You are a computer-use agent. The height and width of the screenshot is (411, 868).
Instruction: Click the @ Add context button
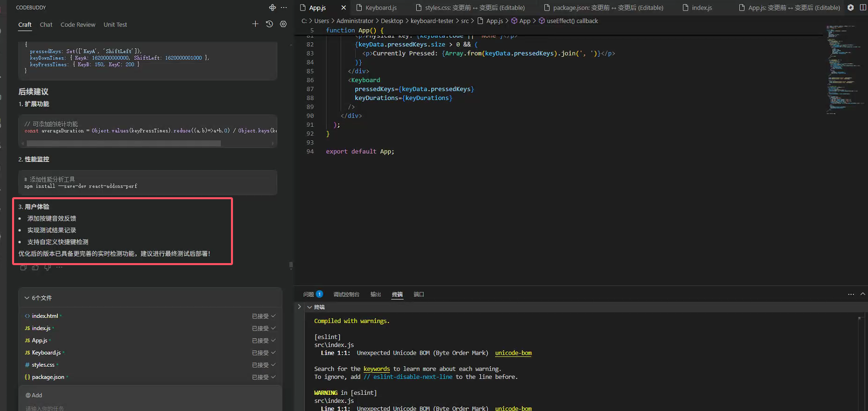pyautogui.click(x=34, y=395)
